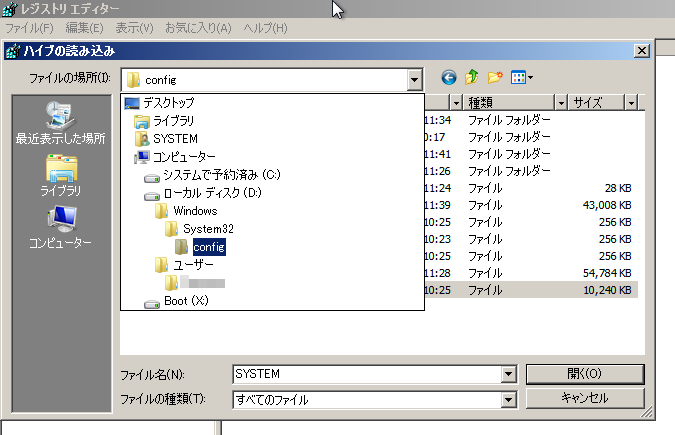Click the Back navigation arrow icon
This screenshot has height=435, width=675.
(x=448, y=78)
